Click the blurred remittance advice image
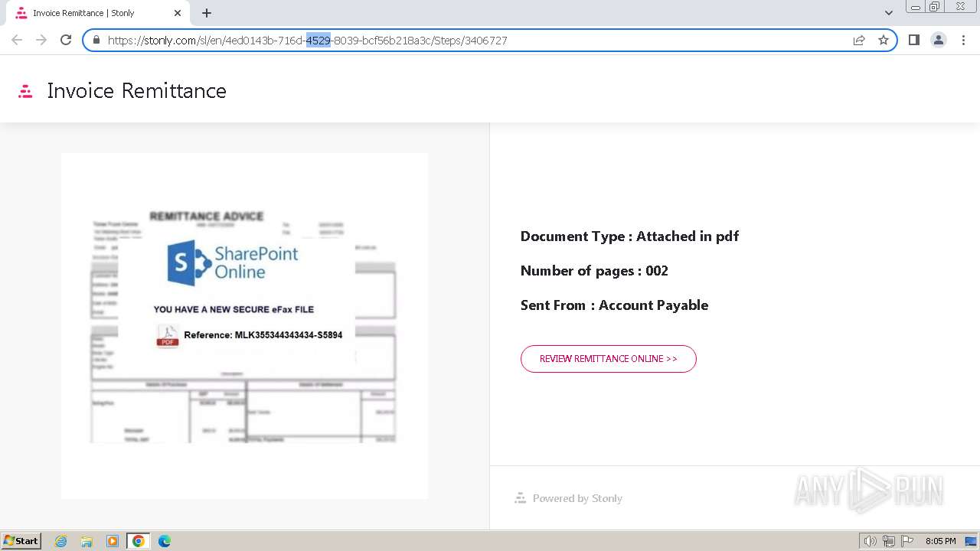 [x=244, y=326]
